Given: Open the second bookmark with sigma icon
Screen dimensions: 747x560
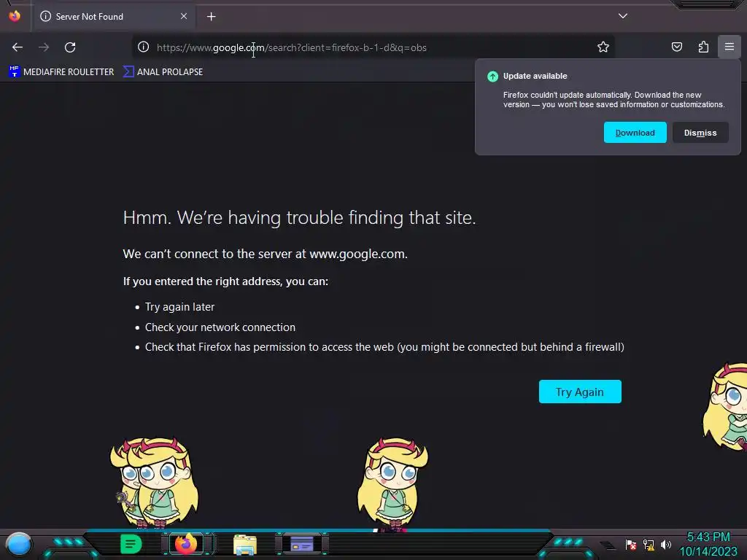Looking at the screenshot, I should 163,72.
